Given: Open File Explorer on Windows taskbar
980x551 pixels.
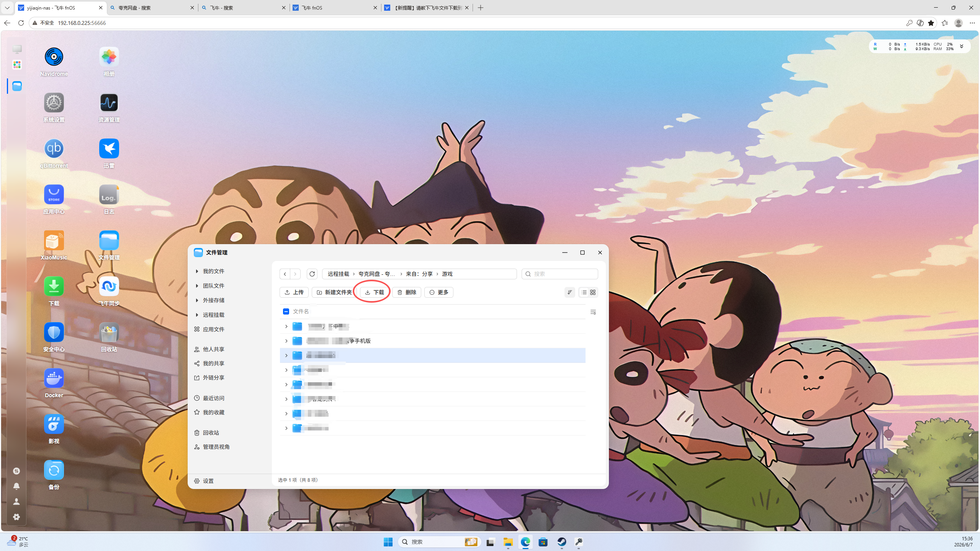Looking at the screenshot, I should pos(508,542).
